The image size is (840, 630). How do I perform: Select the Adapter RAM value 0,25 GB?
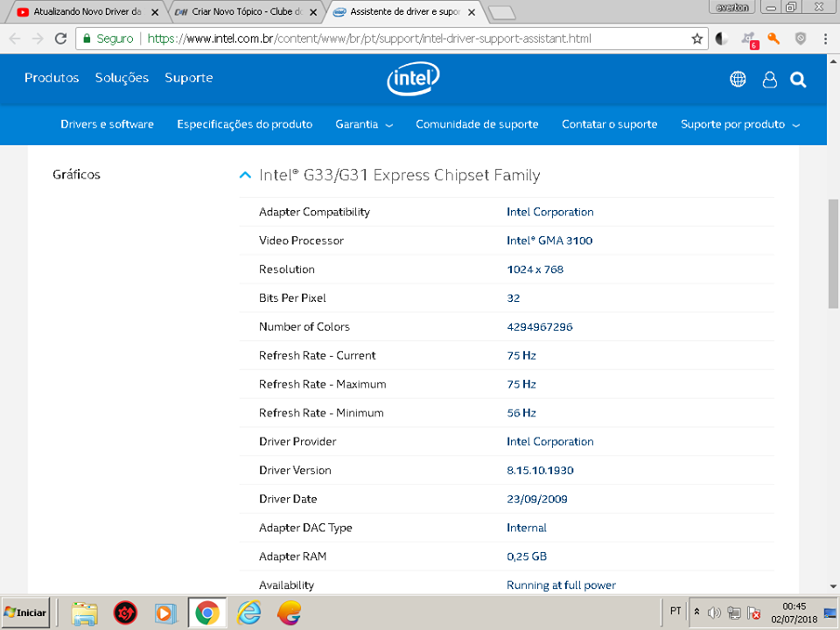(x=527, y=556)
